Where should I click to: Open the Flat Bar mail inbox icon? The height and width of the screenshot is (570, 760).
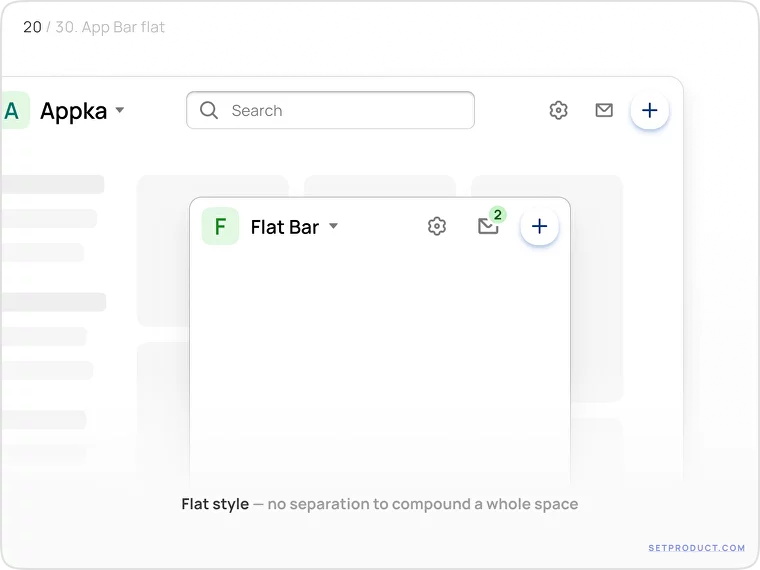tap(487, 228)
